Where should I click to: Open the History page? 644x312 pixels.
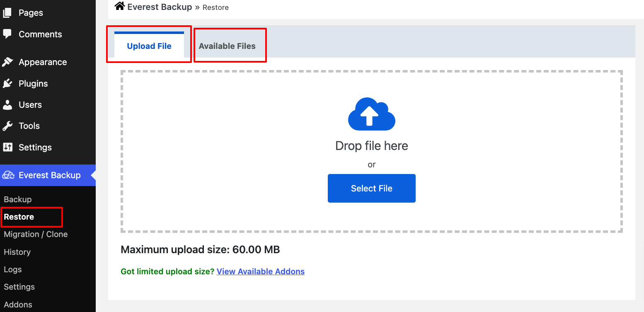[x=17, y=252]
